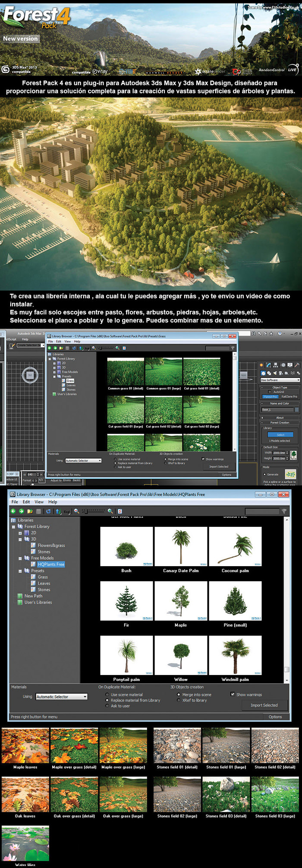Select XRef to library in HQPlants Free browser
The height and width of the screenshot is (868, 302).
[x=179, y=700]
